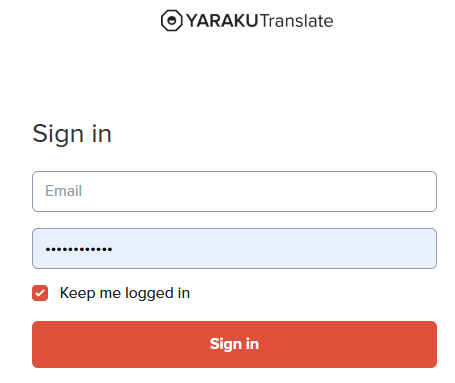Click the white Sign in label on button
The image size is (455, 383).
[x=234, y=344]
